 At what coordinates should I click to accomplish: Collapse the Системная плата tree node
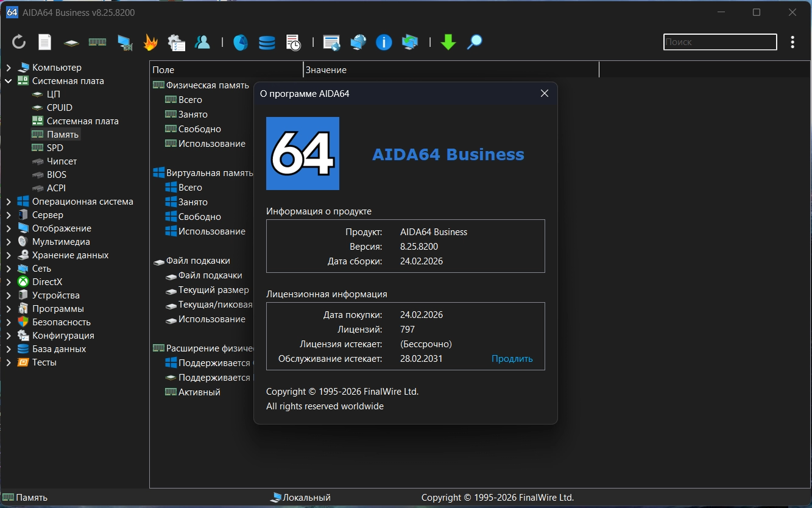coord(9,81)
